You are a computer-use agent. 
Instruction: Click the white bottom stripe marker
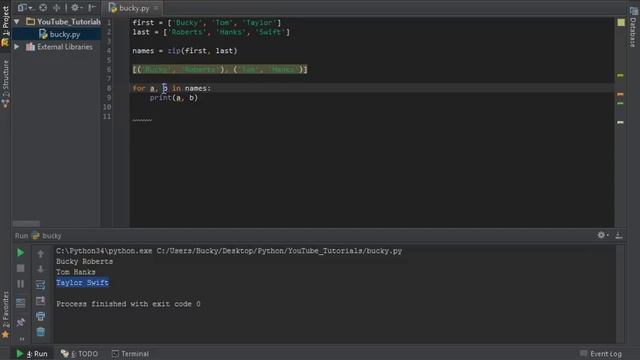[620, 122]
